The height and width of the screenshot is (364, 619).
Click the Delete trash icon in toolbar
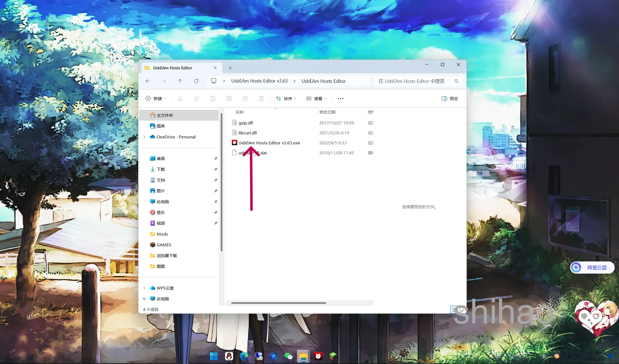(x=261, y=98)
